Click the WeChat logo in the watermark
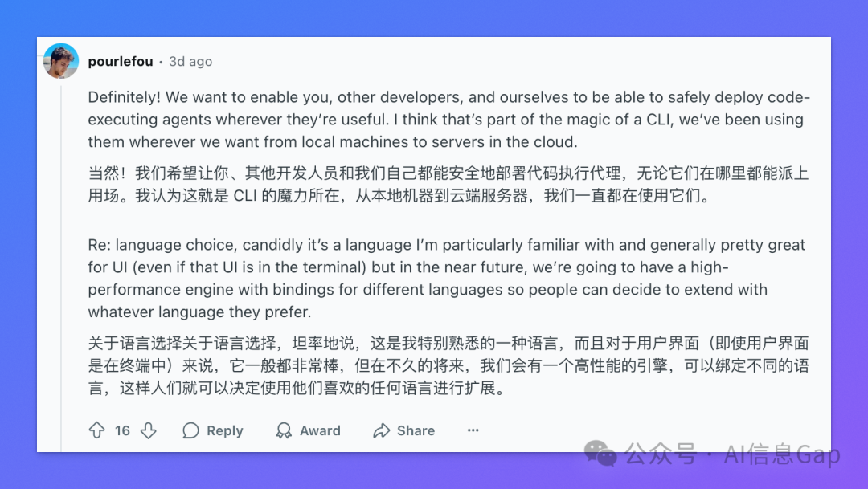The image size is (868, 489). pos(600,454)
